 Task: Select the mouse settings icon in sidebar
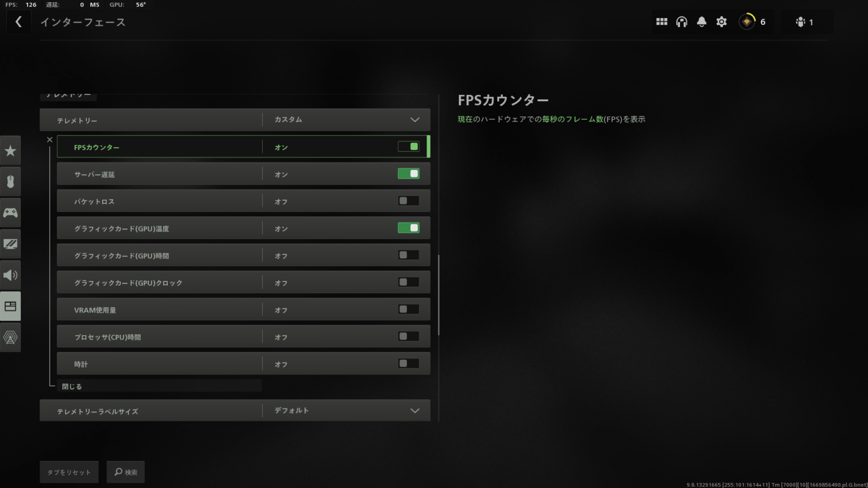10,181
